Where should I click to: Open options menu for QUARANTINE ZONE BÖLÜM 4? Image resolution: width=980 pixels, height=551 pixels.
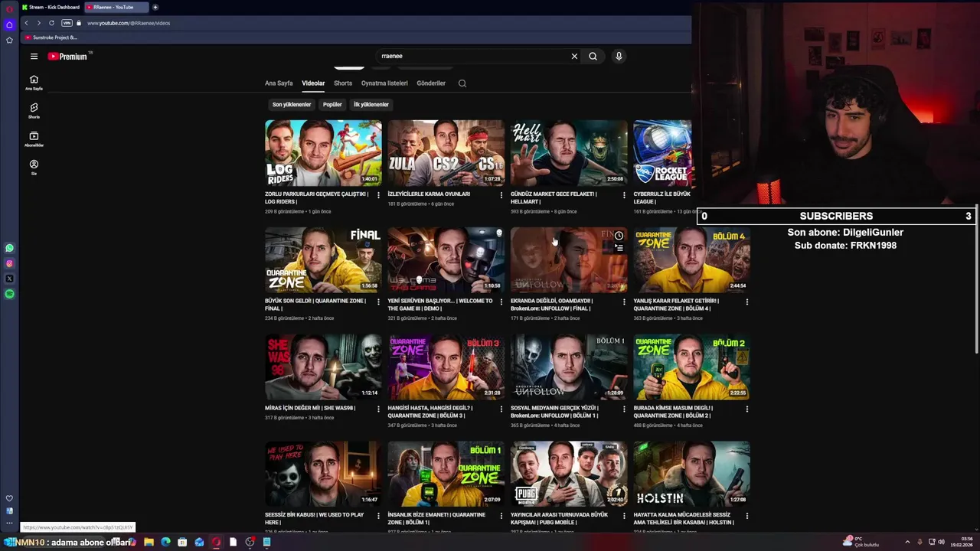click(747, 302)
